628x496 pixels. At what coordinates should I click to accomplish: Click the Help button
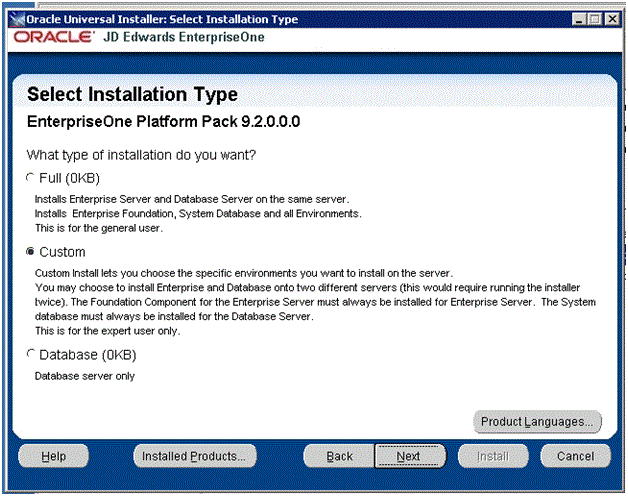pyautogui.click(x=53, y=456)
